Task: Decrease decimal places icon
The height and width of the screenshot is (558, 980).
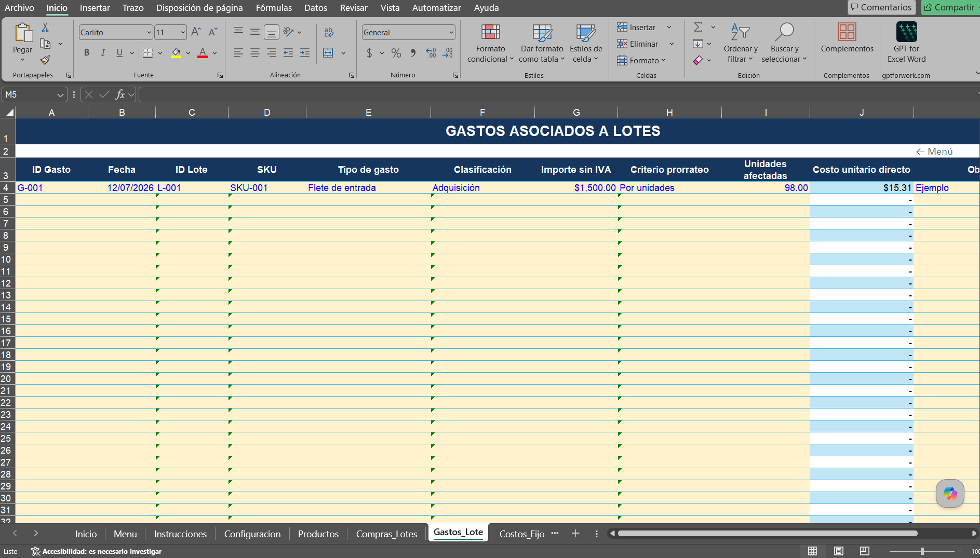Action: click(448, 52)
